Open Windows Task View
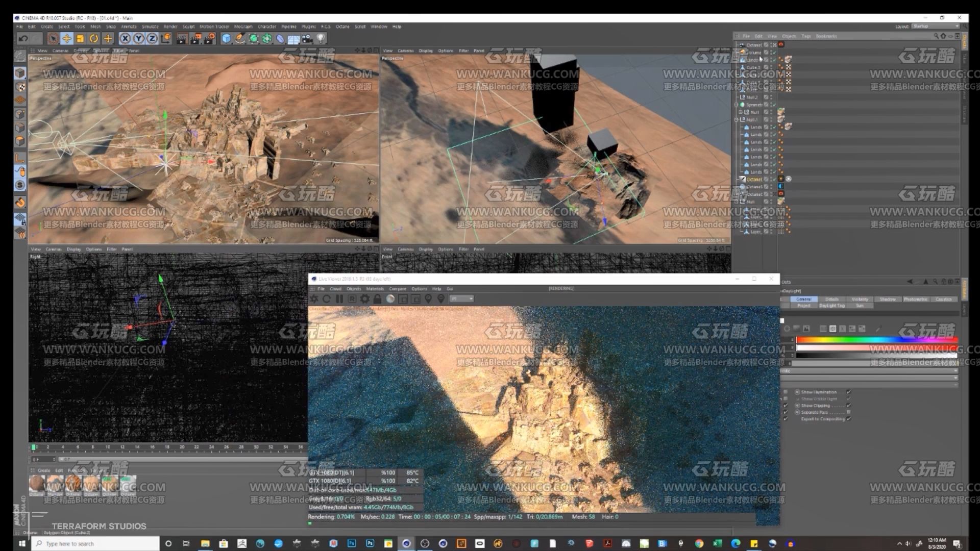The image size is (980, 551). (186, 543)
